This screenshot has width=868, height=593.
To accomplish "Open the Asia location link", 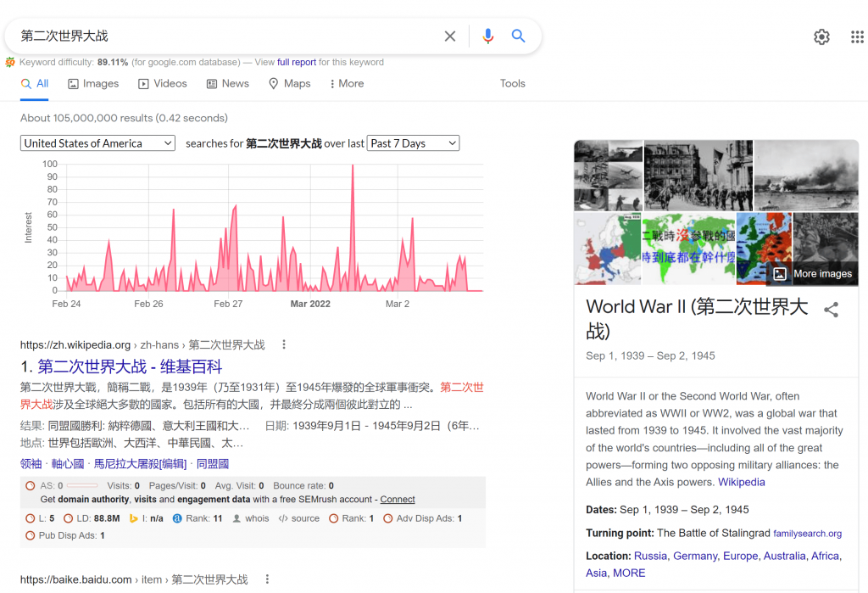I will pos(596,573).
